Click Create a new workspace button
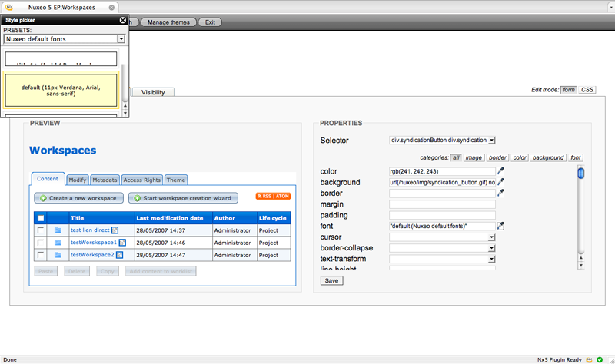The height and width of the screenshot is (364, 615). [79, 198]
